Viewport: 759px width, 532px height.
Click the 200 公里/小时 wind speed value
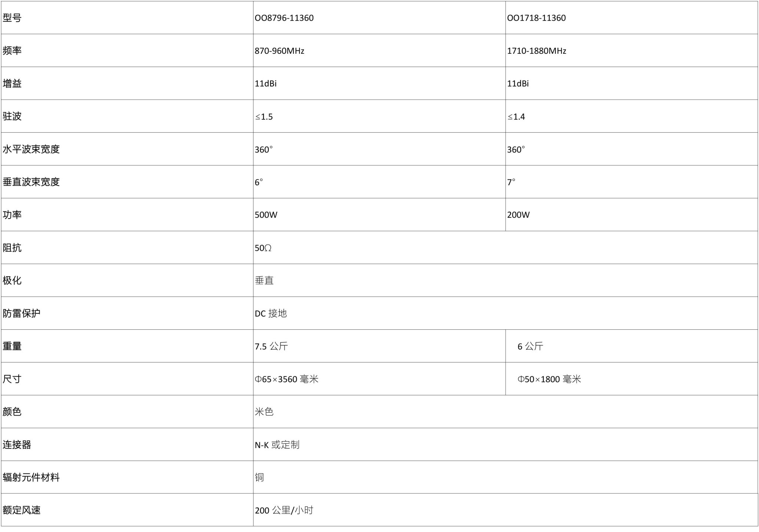pyautogui.click(x=284, y=510)
